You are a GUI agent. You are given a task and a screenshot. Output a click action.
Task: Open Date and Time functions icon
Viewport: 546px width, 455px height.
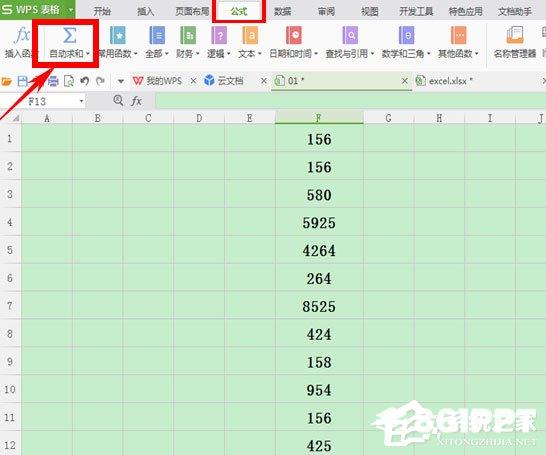[294, 35]
